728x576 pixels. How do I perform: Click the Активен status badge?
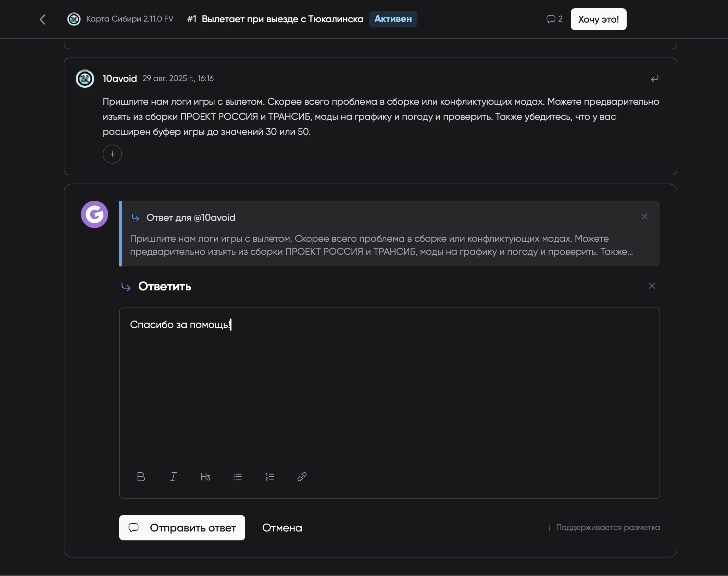point(393,19)
